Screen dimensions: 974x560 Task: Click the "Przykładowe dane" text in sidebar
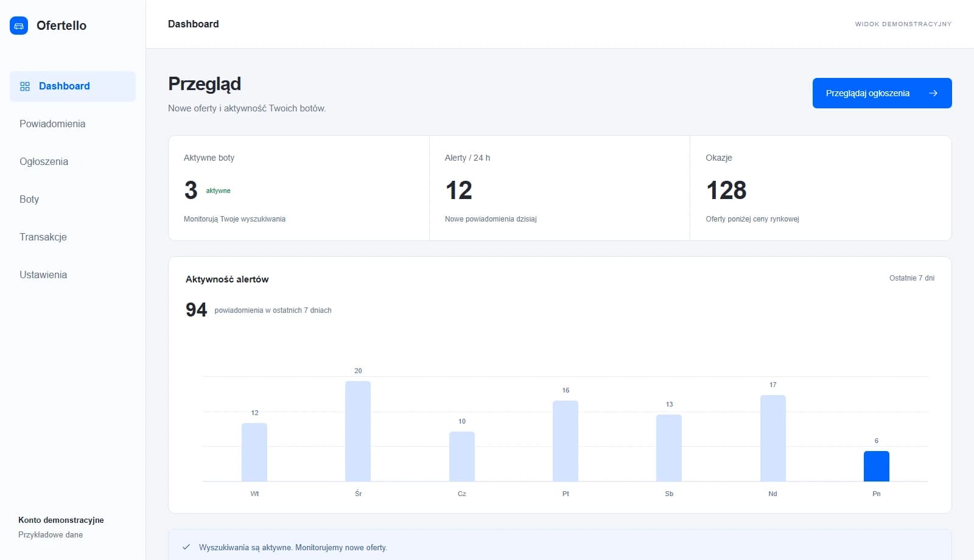[x=51, y=535]
